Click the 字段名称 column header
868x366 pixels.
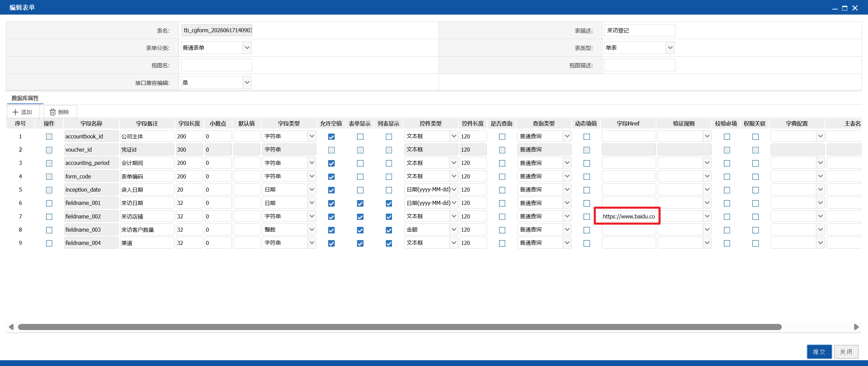pos(91,123)
